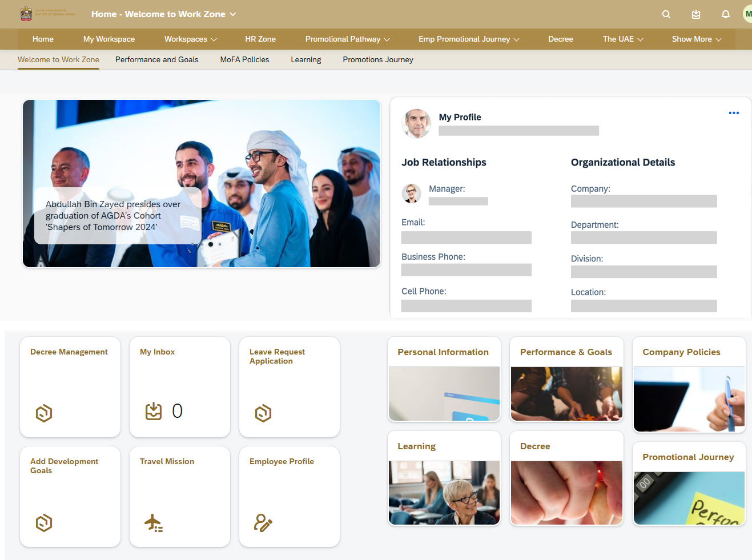Select the active middle carousel dot on banner
Viewport: 752px width, 560px height.
[x=211, y=244]
